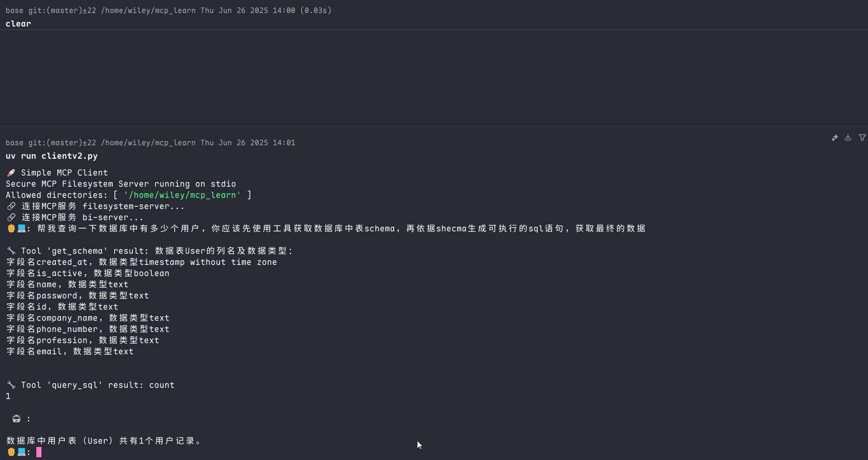Click the 'clear' command text
The height and width of the screenshot is (460, 868).
(x=18, y=23)
